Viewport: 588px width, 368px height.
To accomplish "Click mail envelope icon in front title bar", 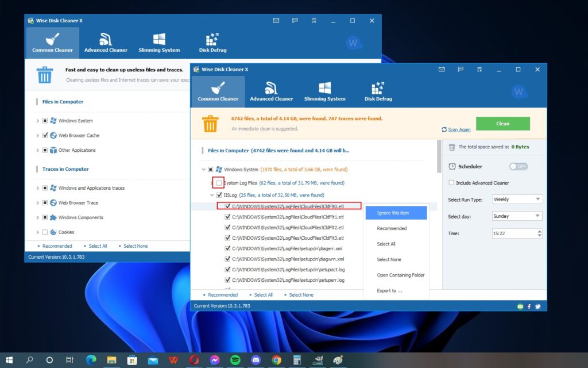I will click(442, 70).
